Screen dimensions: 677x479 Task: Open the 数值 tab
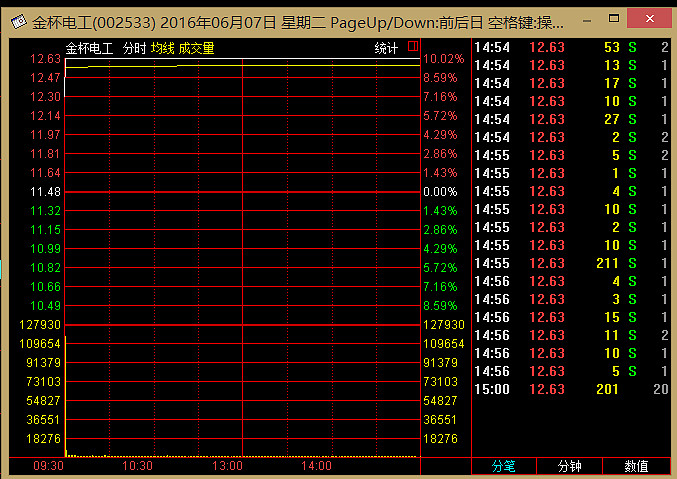(636, 466)
